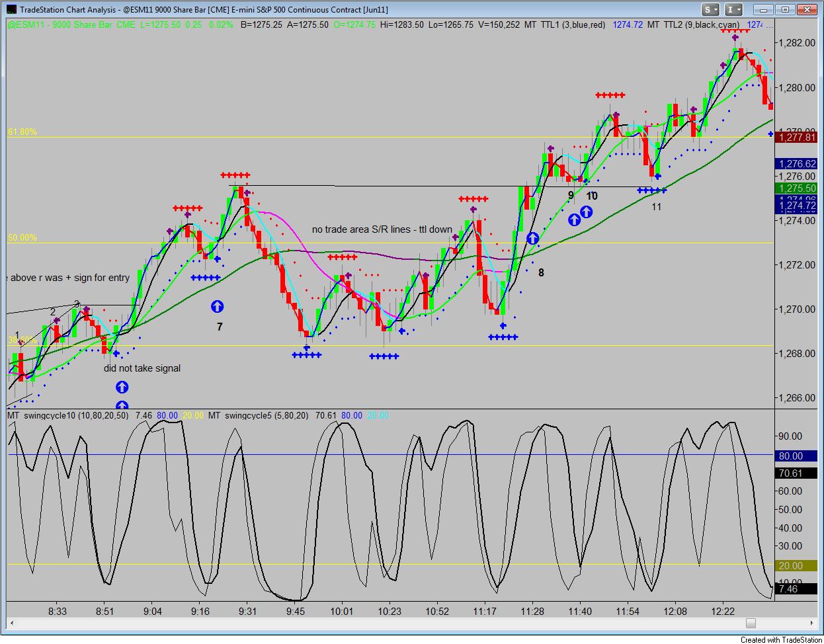Maximize the Chart Analysis window
This screenshot has width=824, height=644.
[785, 9]
